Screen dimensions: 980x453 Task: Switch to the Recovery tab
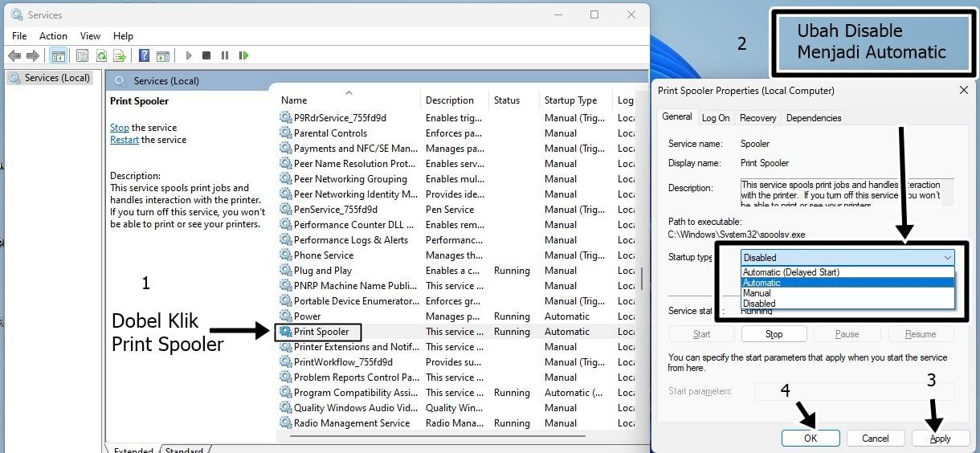coord(757,118)
